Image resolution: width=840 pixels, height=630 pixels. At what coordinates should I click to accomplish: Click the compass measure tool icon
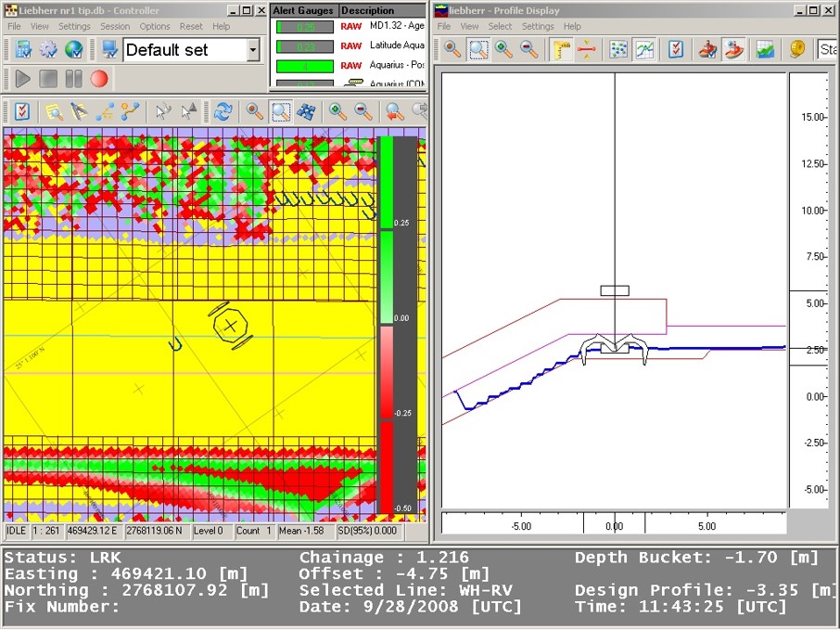tap(80, 112)
